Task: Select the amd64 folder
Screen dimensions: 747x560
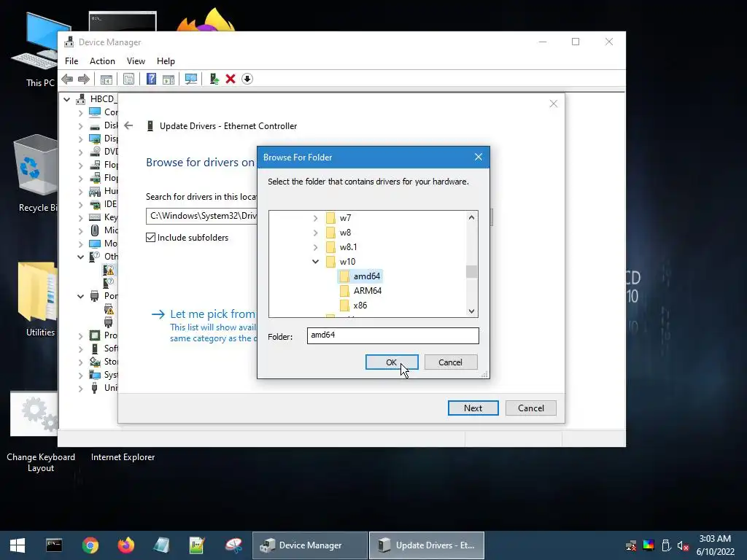Action: (x=360, y=276)
